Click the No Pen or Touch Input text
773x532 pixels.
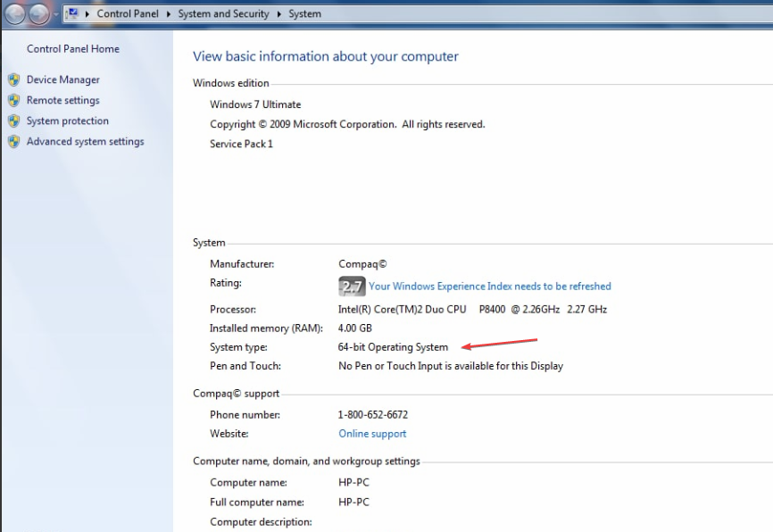click(451, 366)
